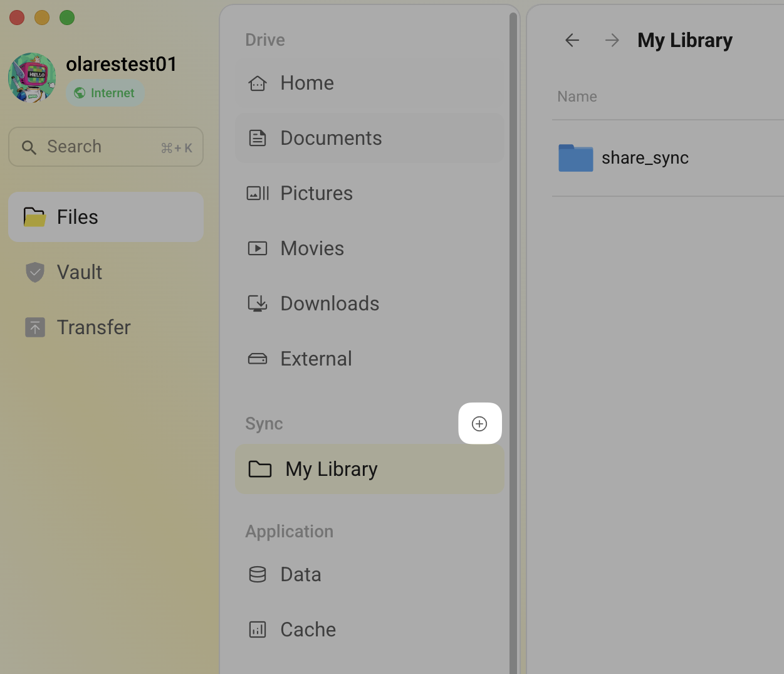Open the Data icon under Application
This screenshot has width=784, height=674.
click(257, 574)
